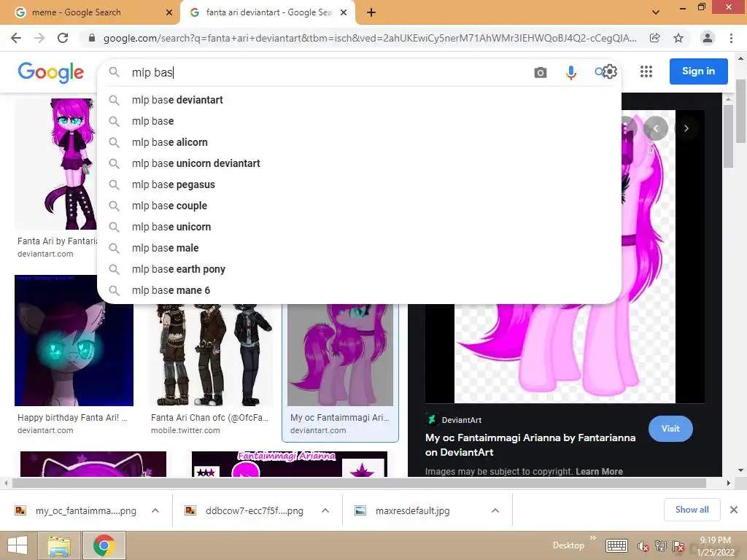Viewport: 747px width, 560px height.
Task: Click the muted volume tray icon
Action: (643, 546)
